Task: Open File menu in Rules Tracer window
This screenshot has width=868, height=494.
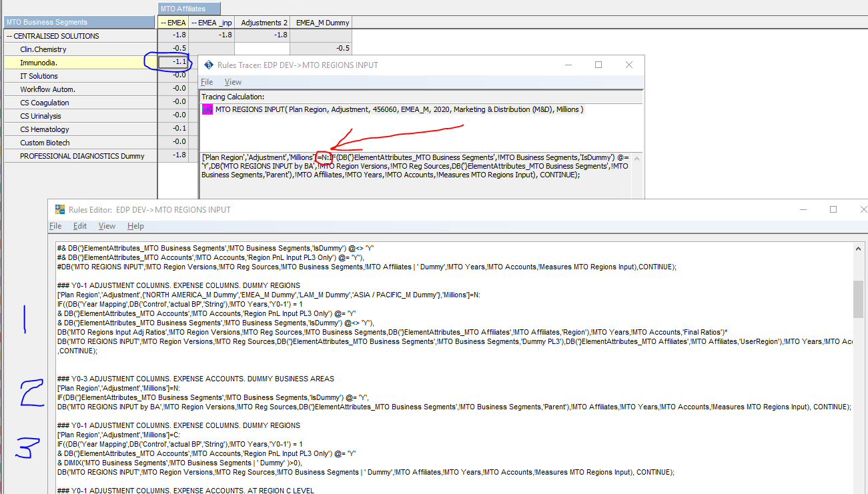Action: pyautogui.click(x=207, y=82)
